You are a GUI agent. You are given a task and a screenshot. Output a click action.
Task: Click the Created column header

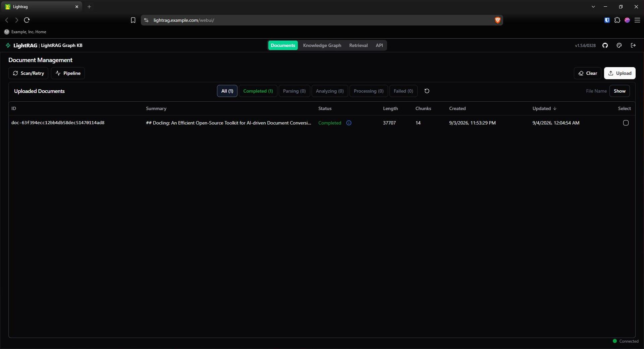[457, 108]
